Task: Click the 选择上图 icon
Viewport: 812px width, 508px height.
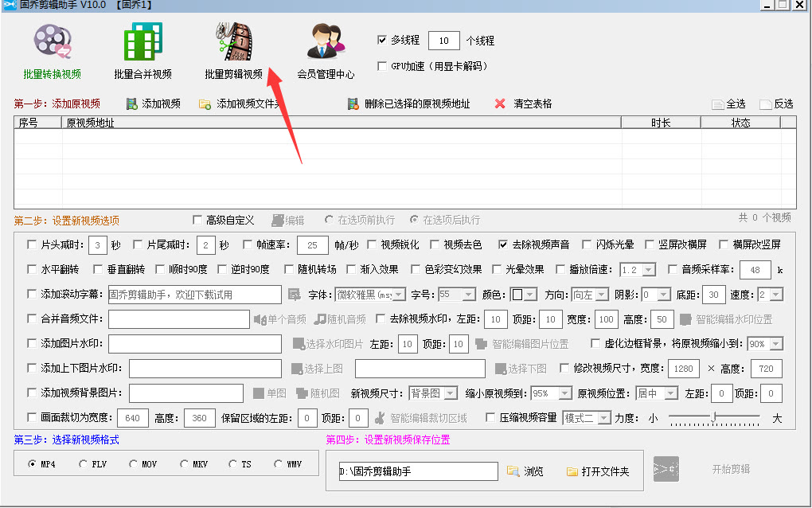Action: click(297, 369)
